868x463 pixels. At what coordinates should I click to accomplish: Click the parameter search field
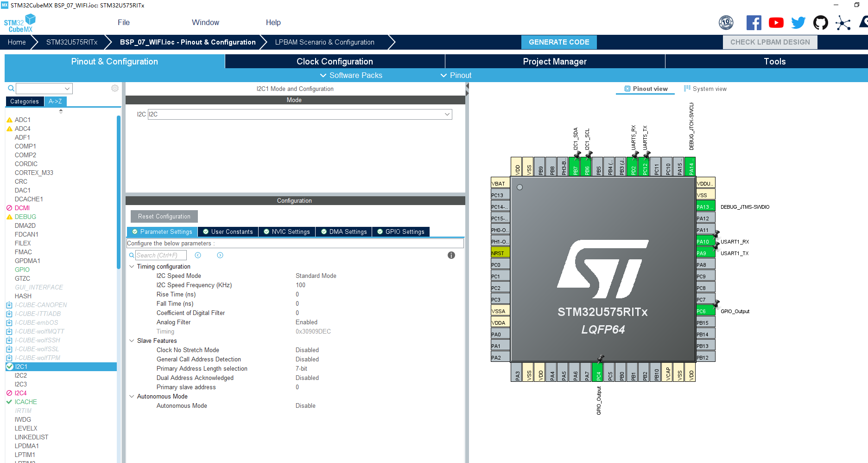click(161, 255)
